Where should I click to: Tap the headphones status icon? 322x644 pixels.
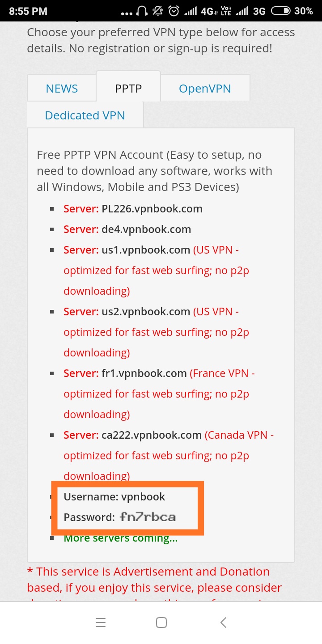coord(142,11)
